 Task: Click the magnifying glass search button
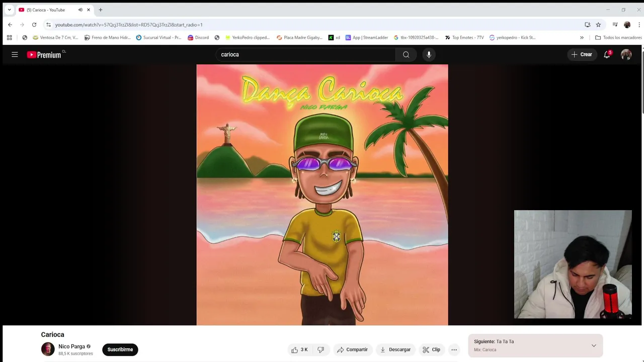point(406,54)
